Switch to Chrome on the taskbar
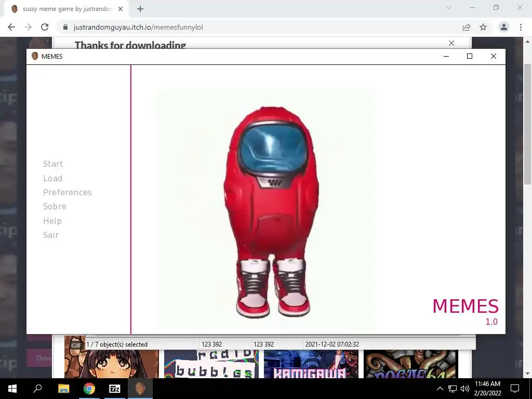Viewport: 532px width, 399px height. pyautogui.click(x=89, y=389)
